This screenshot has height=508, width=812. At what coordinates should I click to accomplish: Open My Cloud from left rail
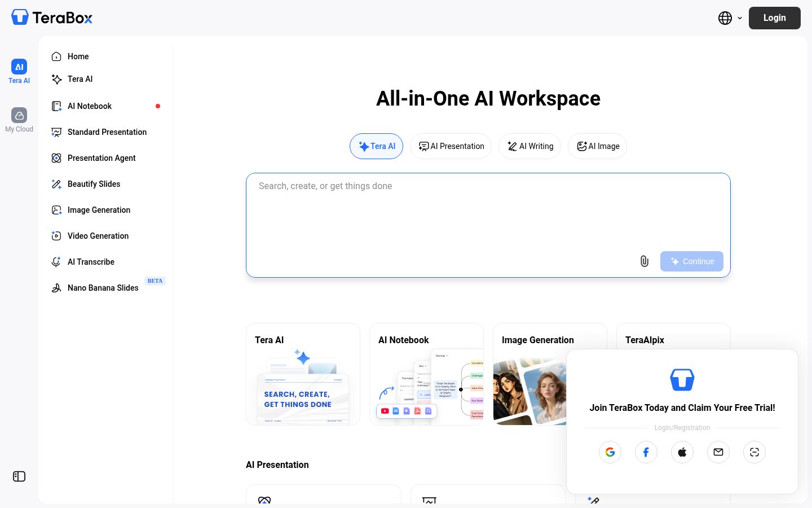[19, 120]
